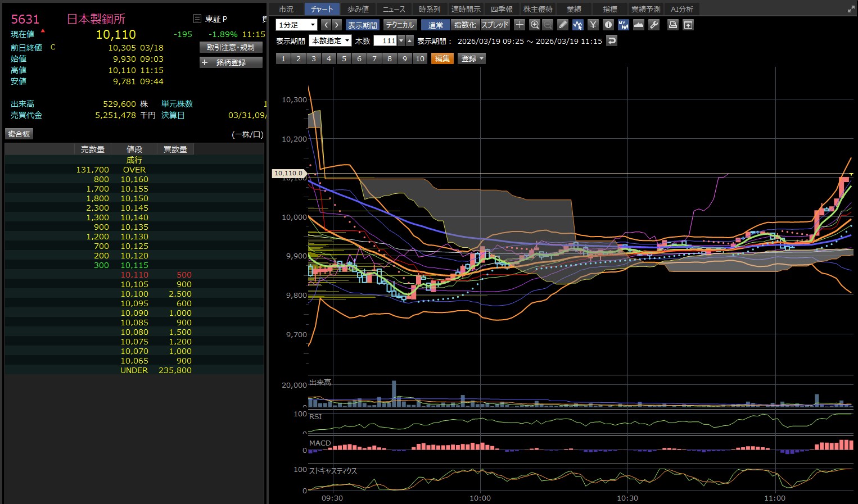This screenshot has height=504, width=858.
Task: Click the yen symbol icon
Action: [x=593, y=25]
